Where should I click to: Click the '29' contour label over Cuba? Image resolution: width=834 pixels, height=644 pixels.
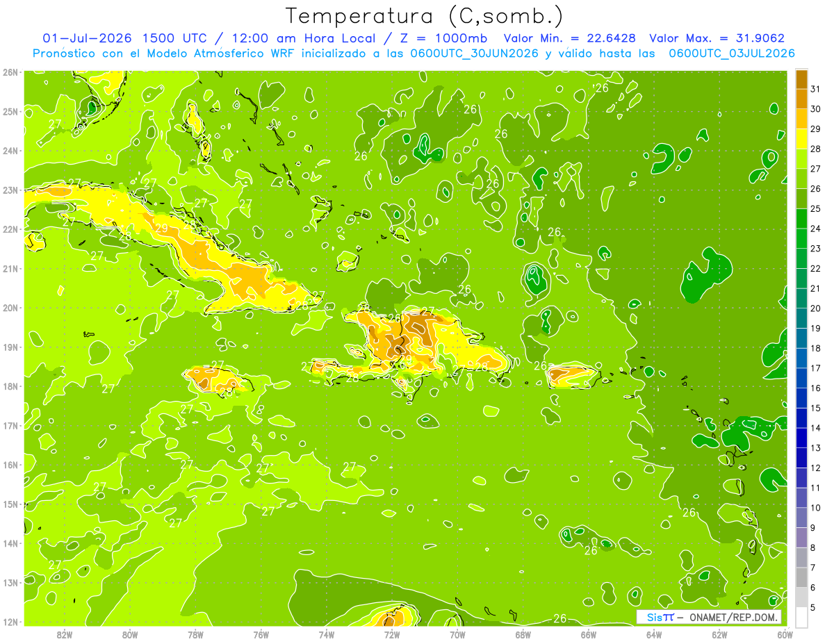[161, 229]
